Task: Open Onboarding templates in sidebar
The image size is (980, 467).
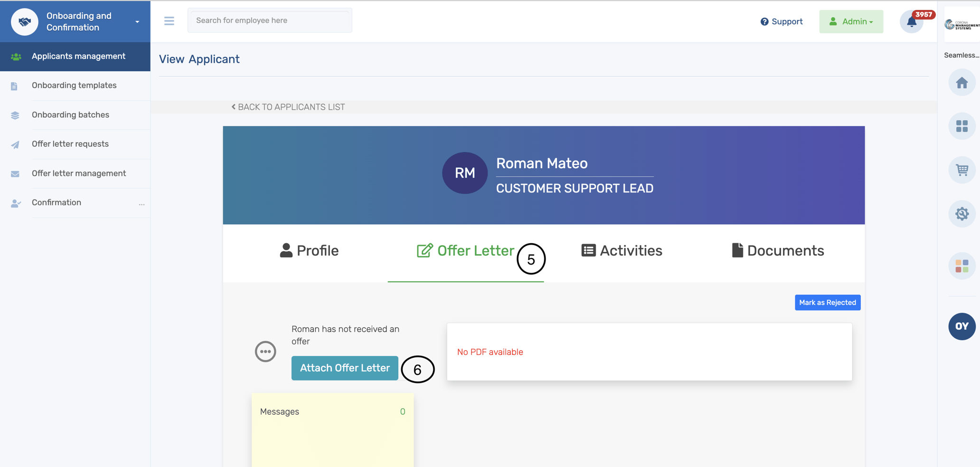Action: (x=75, y=86)
